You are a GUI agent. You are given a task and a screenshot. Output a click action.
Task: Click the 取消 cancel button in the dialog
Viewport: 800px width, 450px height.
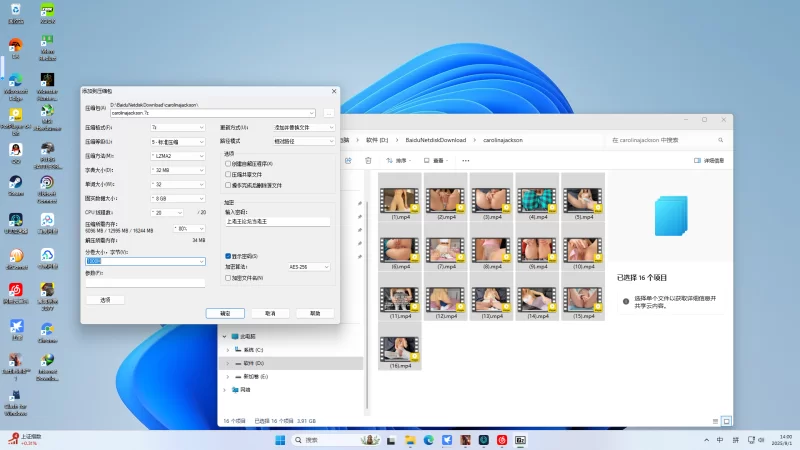[270, 313]
